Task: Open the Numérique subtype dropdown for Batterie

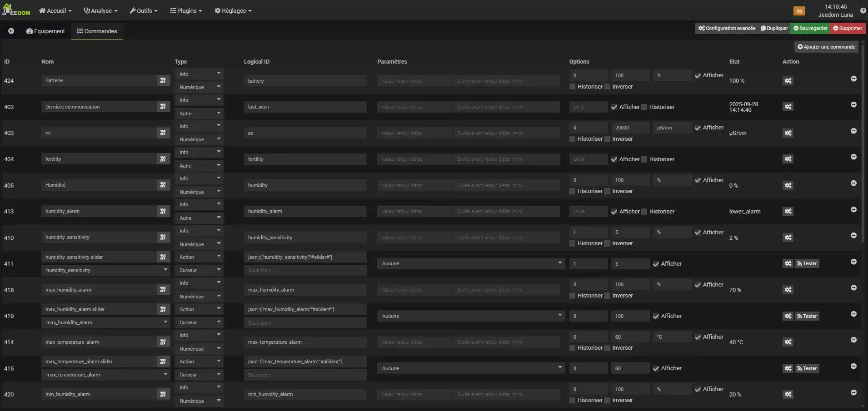Action: pyautogui.click(x=199, y=87)
